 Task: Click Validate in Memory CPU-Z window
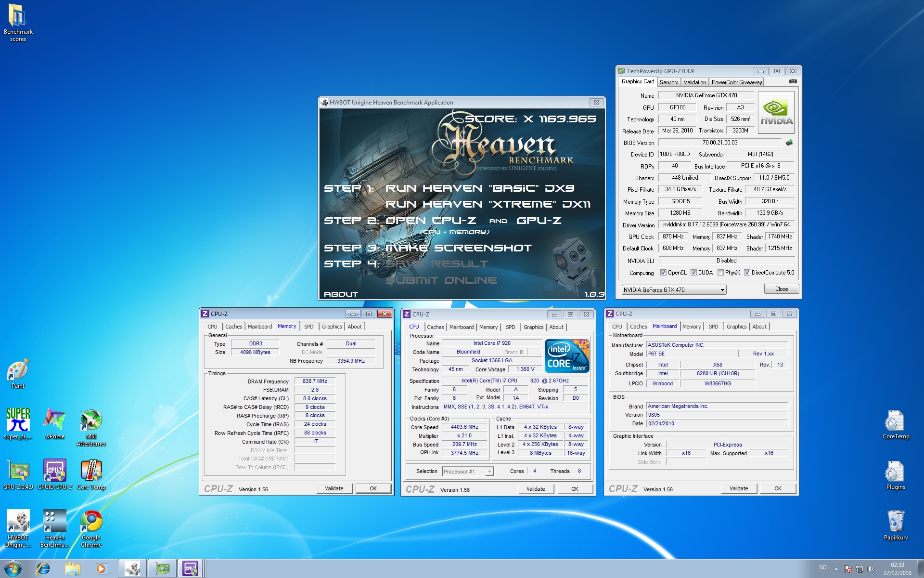334,488
